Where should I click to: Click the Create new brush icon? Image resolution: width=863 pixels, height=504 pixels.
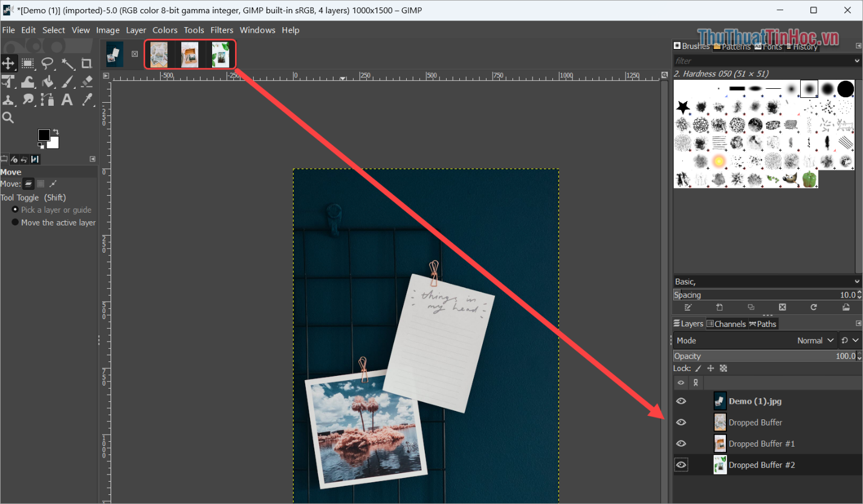(x=719, y=307)
